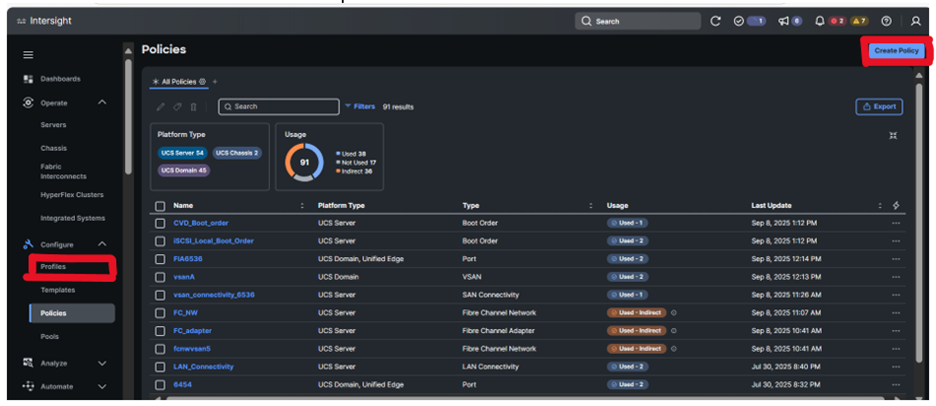Open Servers in the sidebar
The width and height of the screenshot is (936, 406).
point(53,125)
